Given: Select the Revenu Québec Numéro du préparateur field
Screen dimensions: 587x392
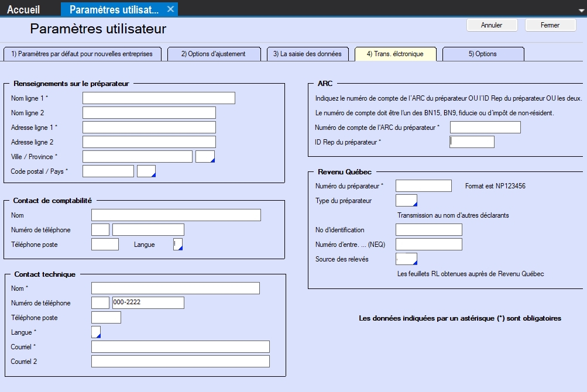Looking at the screenshot, I should tap(424, 185).
